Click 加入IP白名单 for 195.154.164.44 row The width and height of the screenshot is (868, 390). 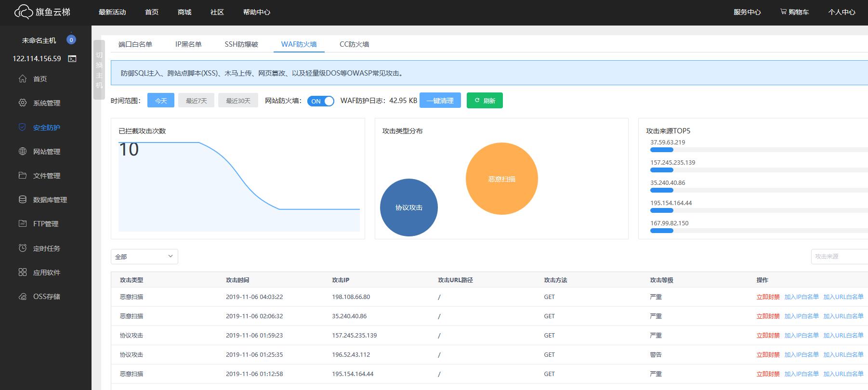tap(802, 374)
